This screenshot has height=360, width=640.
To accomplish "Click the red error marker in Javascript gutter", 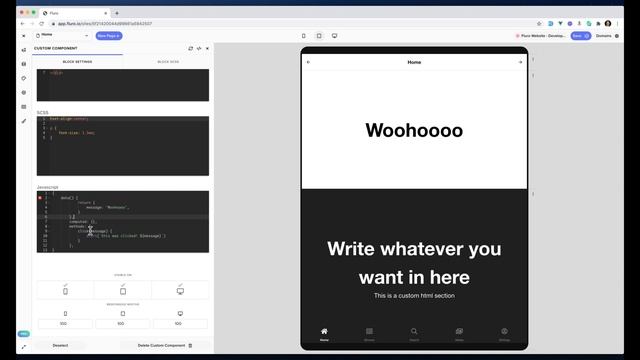I will click(x=40, y=198).
